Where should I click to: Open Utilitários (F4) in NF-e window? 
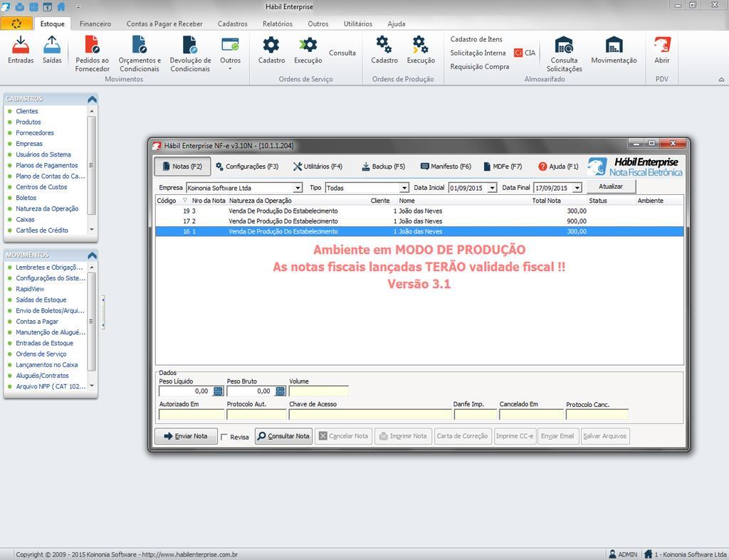pos(318,167)
